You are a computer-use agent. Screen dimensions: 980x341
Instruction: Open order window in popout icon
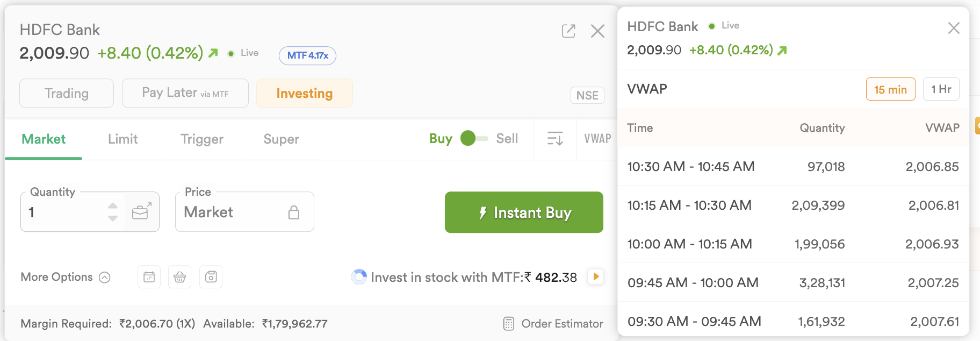(568, 31)
